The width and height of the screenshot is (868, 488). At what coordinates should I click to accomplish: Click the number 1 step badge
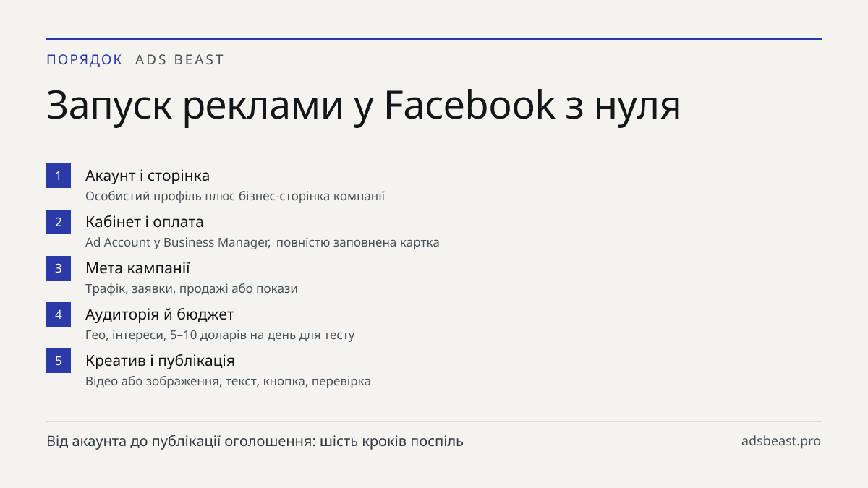pos(59,176)
